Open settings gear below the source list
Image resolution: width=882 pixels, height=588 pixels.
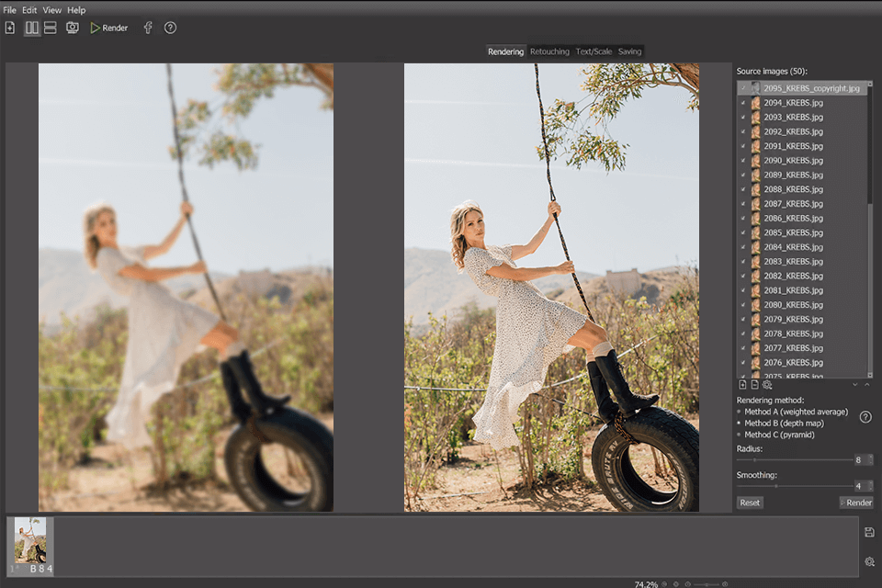[x=767, y=385]
